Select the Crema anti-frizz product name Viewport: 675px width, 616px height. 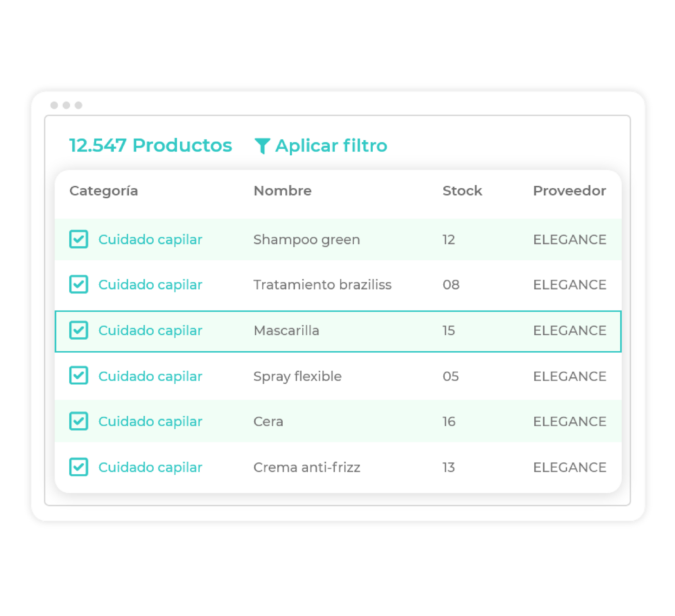(x=307, y=467)
